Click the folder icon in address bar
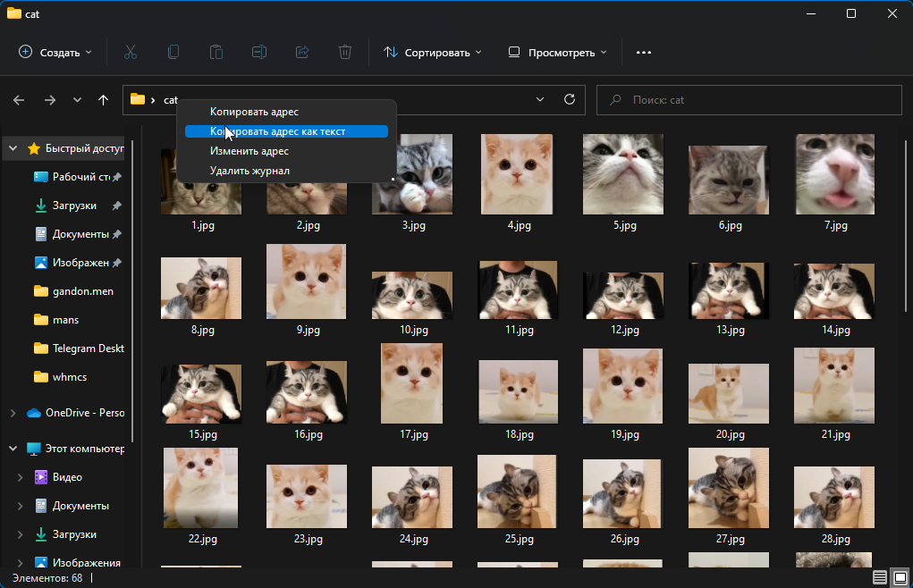 [138, 99]
